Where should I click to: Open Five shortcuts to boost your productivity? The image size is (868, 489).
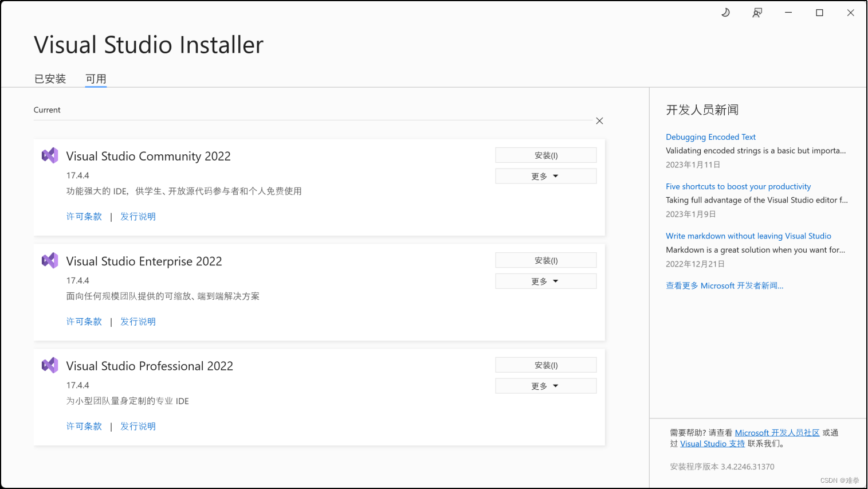(739, 186)
